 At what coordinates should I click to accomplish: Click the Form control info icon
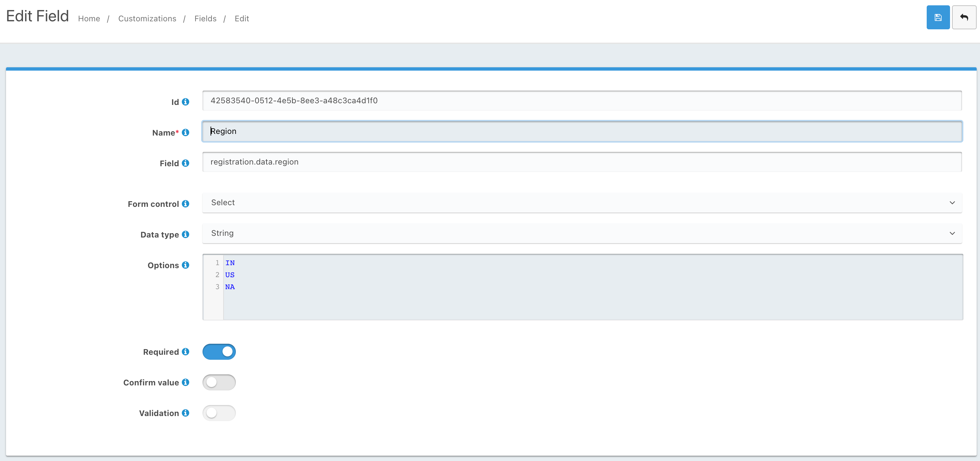pos(185,204)
